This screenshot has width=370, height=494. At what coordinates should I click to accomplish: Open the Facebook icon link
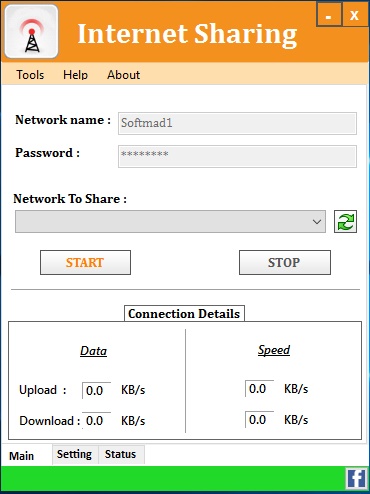click(356, 479)
